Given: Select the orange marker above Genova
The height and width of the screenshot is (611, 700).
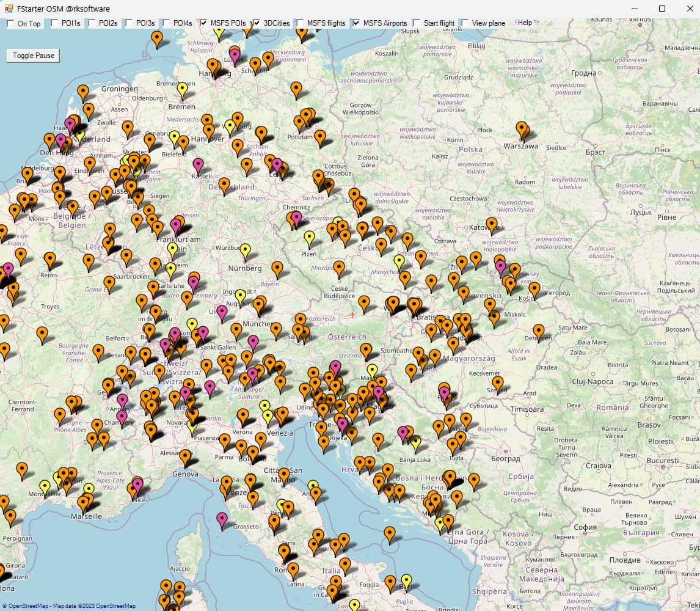Looking at the screenshot, I should pyautogui.click(x=184, y=456).
